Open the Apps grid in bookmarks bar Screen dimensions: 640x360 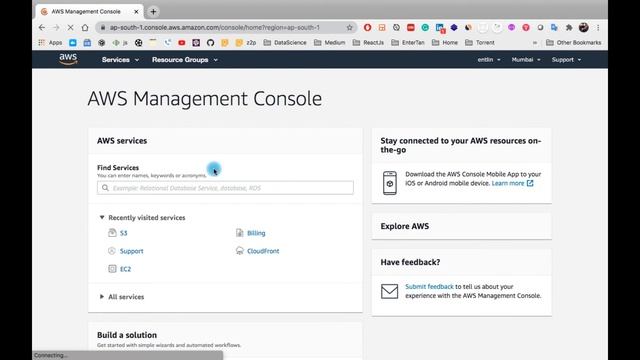click(50, 42)
